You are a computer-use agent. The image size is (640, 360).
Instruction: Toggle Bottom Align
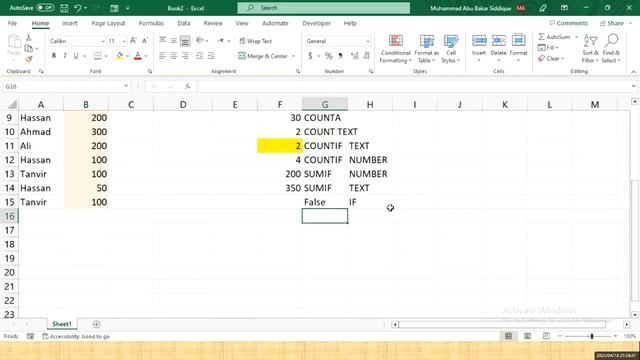[x=185, y=40]
